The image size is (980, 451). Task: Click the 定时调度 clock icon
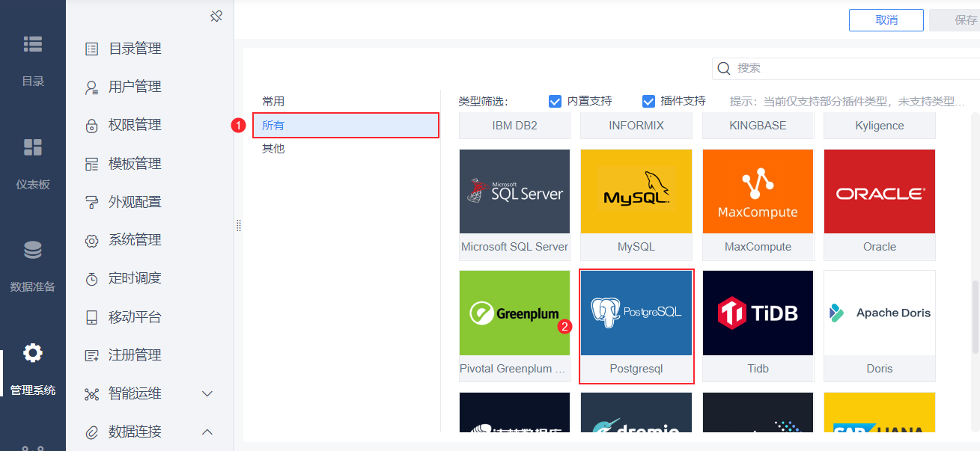92,279
